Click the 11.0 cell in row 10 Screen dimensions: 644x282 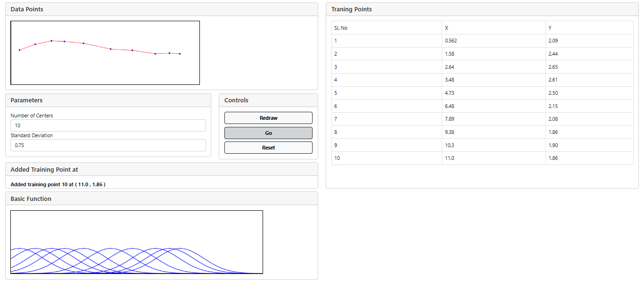point(449,158)
